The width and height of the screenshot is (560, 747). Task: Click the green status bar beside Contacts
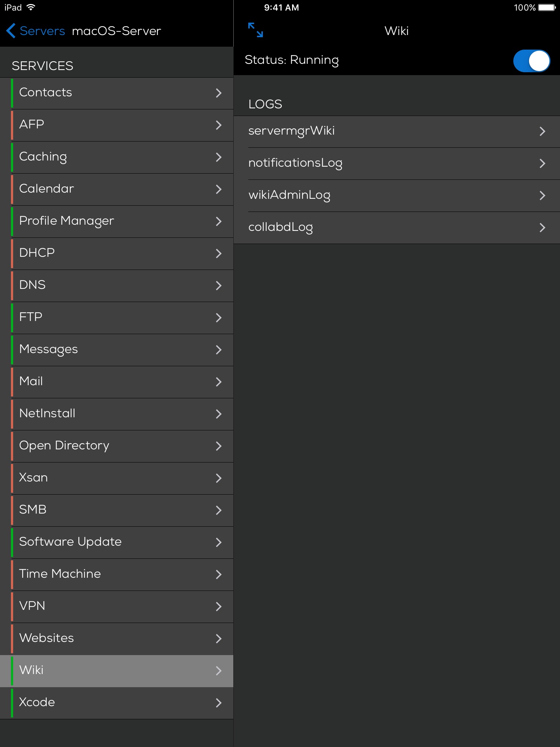pyautogui.click(x=12, y=93)
